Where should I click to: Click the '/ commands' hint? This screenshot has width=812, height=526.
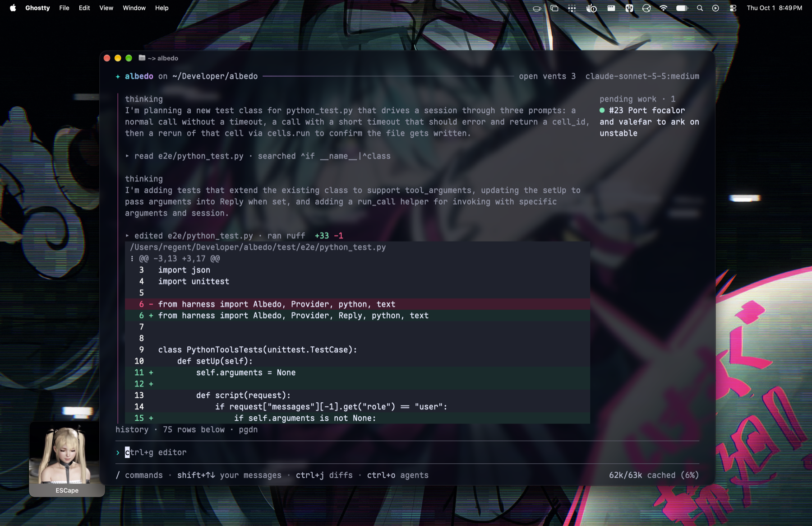point(139,475)
